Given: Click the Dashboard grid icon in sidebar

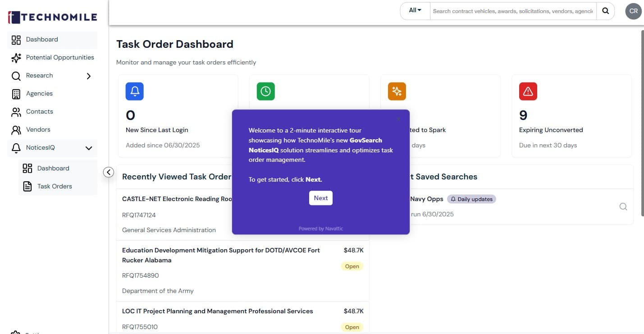Looking at the screenshot, I should coord(16,40).
